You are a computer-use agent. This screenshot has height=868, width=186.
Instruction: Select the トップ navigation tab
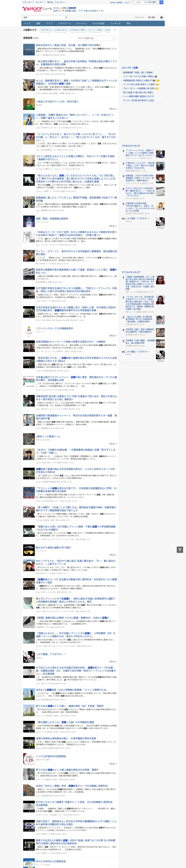(27, 24)
